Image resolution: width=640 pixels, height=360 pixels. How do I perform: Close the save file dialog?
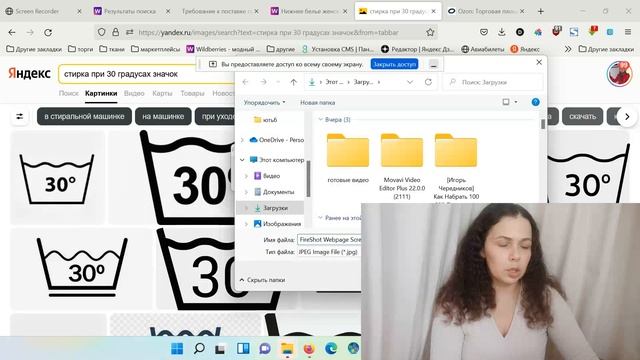tap(539, 62)
